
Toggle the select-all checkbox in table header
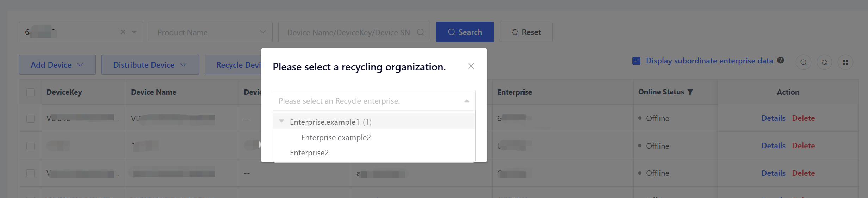coord(31,92)
